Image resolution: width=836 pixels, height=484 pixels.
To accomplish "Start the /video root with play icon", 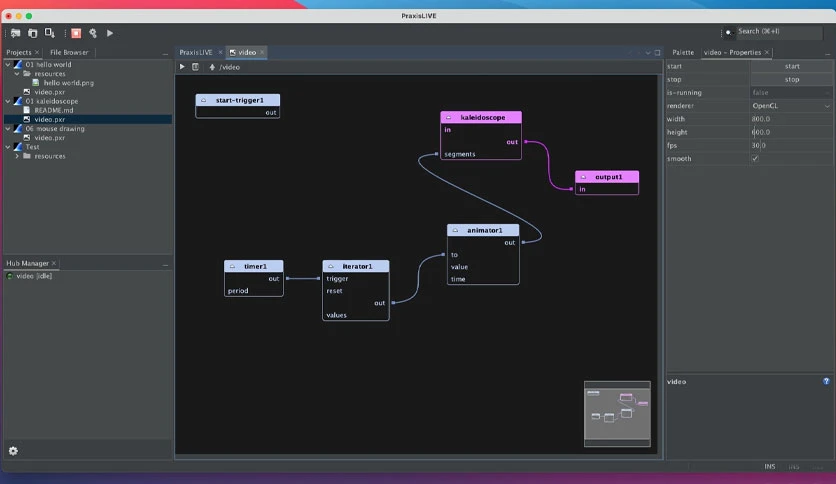I will [x=182, y=67].
